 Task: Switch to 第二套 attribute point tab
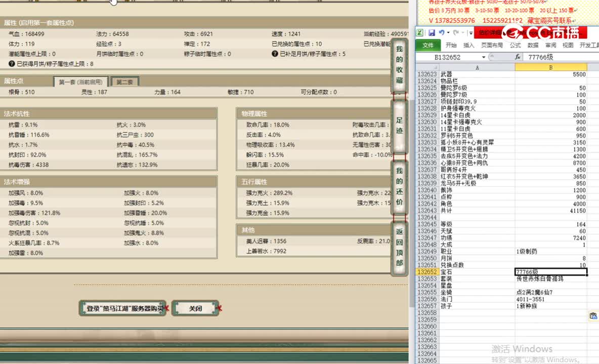coord(125,82)
